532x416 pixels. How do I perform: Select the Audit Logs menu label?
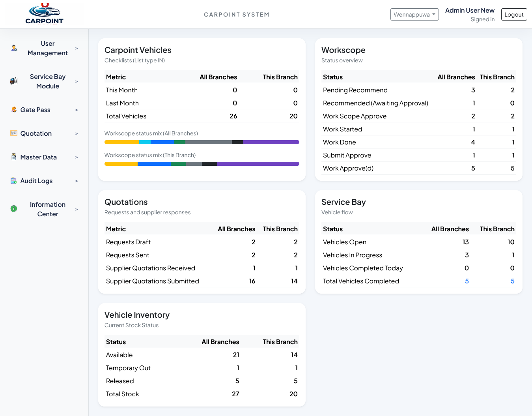pyautogui.click(x=36, y=181)
